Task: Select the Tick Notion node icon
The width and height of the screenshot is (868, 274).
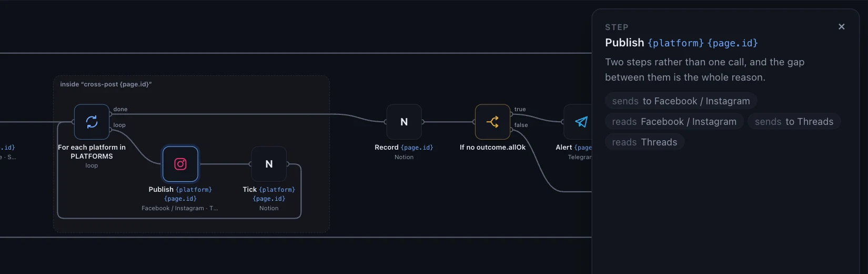Action: coord(269,164)
